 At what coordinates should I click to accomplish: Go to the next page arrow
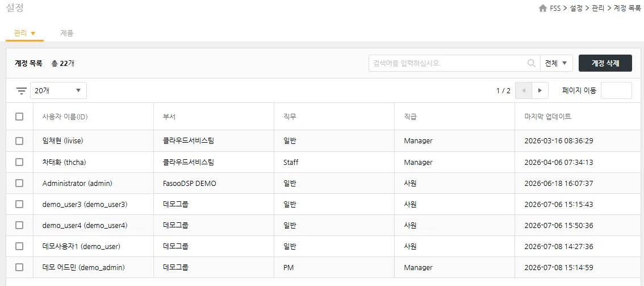[540, 90]
